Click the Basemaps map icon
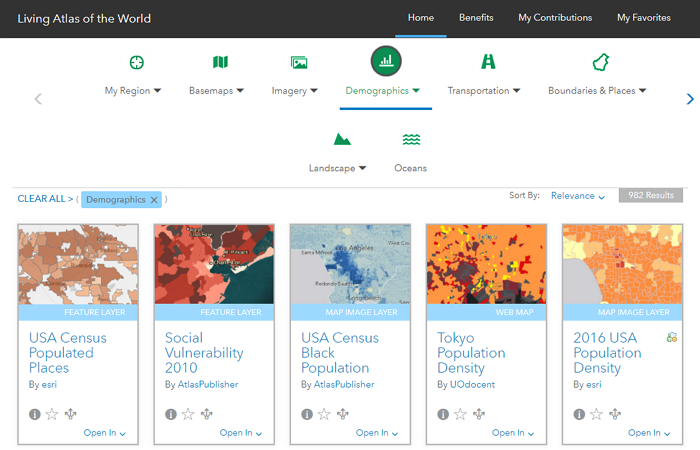Image resolution: width=700 pixels, height=450 pixels. 220,62
